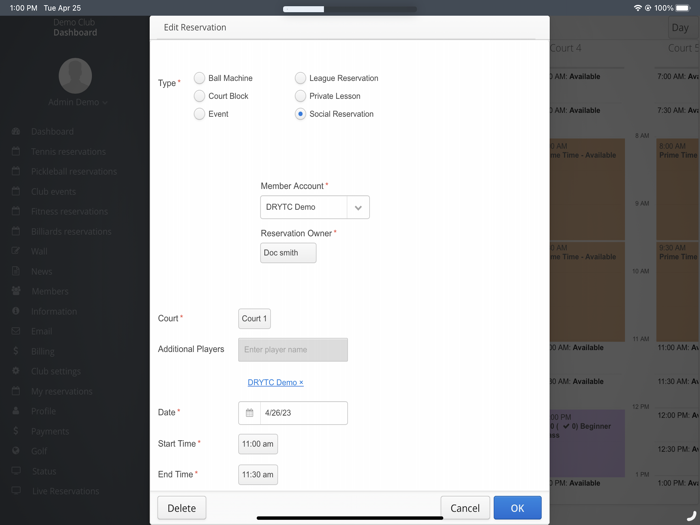Viewport: 700px width, 525px height.
Task: Change the End Time 11:30 am selector
Action: pyautogui.click(x=258, y=475)
